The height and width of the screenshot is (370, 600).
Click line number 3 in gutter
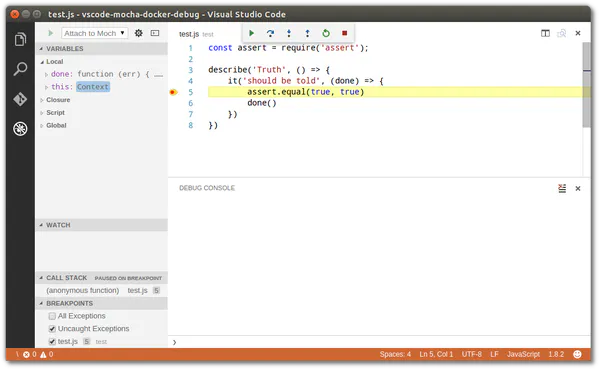tap(191, 70)
